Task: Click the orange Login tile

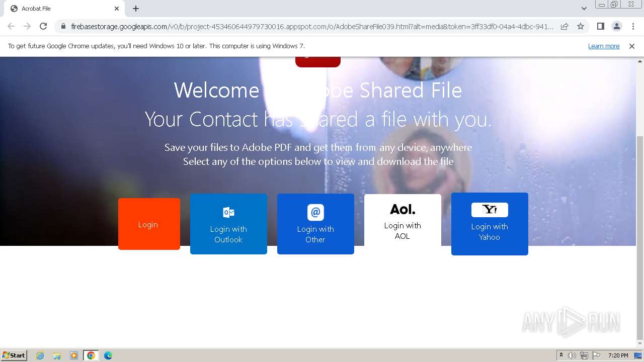Action: [149, 224]
